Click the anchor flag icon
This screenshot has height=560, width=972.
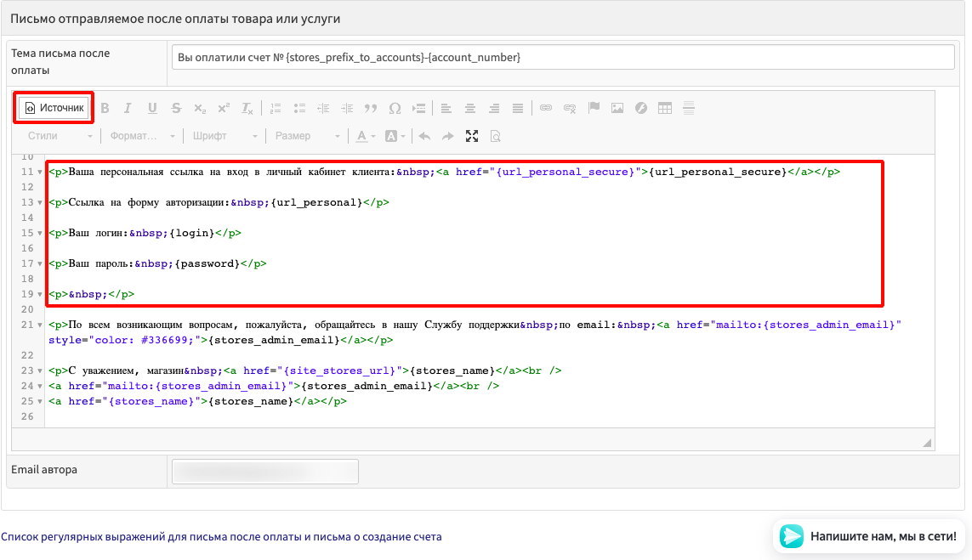click(594, 108)
